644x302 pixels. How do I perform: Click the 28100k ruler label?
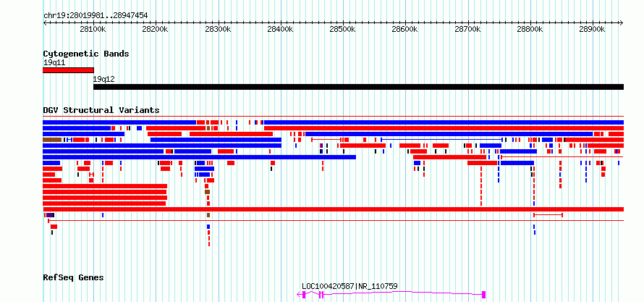pyautogui.click(x=94, y=29)
